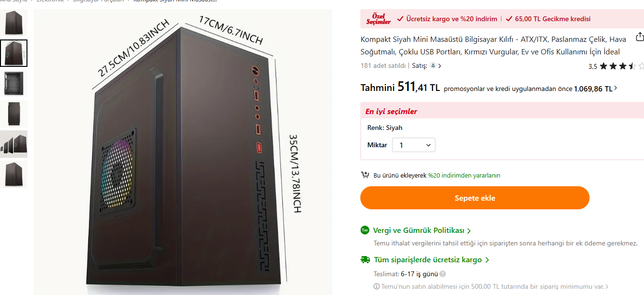Expand the original price details chevron
The image size is (644, 295).
[616, 89]
